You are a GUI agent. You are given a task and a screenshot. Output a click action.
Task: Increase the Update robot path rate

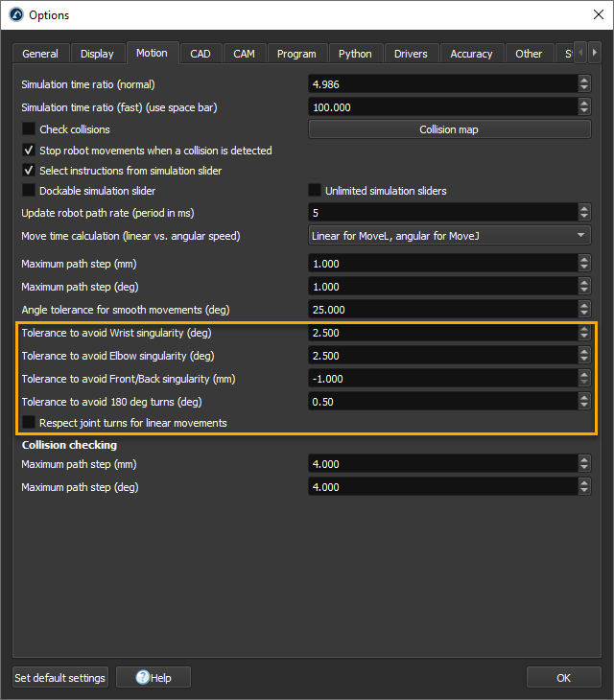coord(584,209)
